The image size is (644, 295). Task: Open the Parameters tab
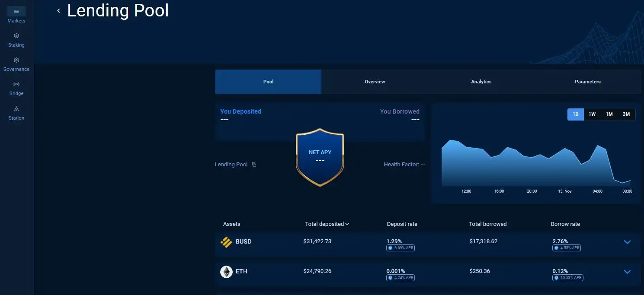click(587, 82)
